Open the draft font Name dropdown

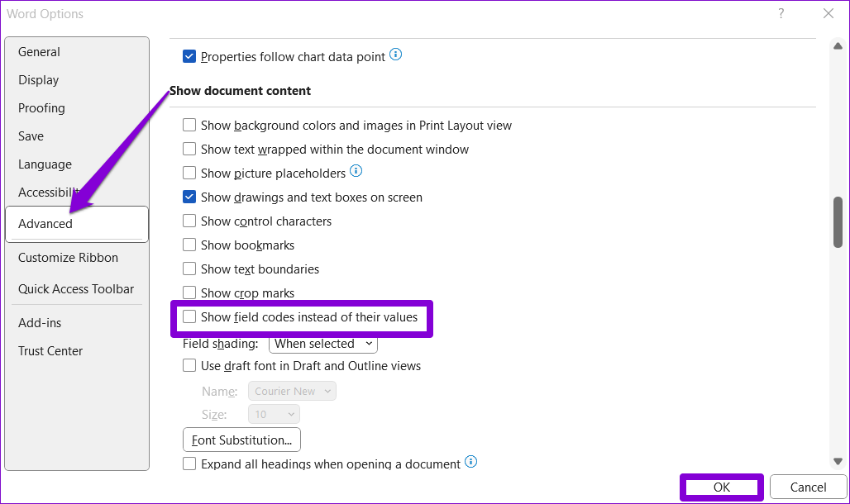click(292, 391)
